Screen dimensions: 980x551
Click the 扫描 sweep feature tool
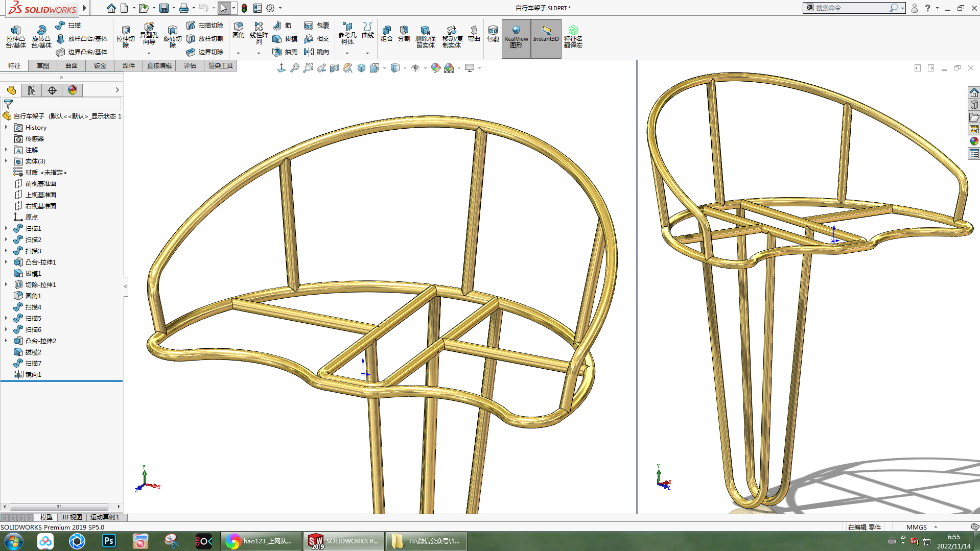(68, 25)
